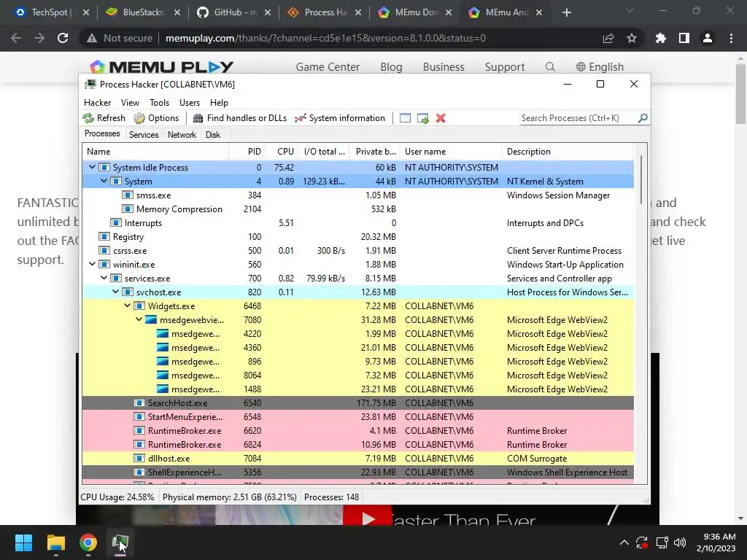The width and height of the screenshot is (747, 560).
Task: Sort by the Name column header
Action: 155,152
